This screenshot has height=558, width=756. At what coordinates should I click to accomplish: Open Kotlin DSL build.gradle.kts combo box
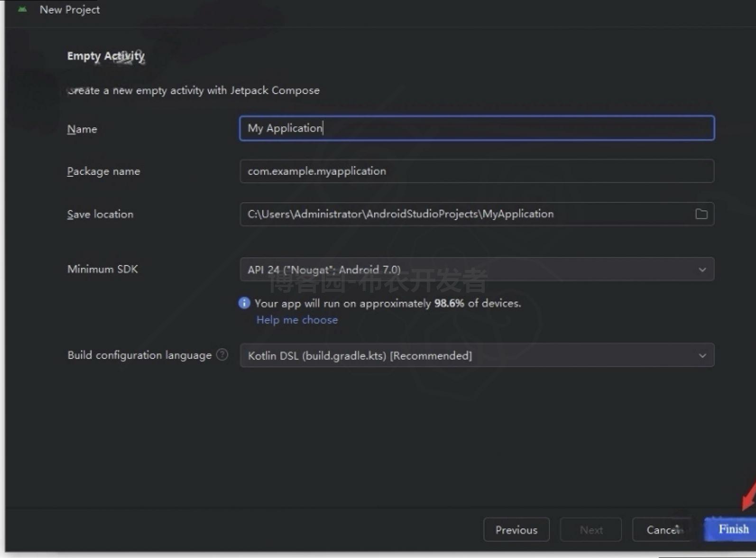tap(477, 355)
